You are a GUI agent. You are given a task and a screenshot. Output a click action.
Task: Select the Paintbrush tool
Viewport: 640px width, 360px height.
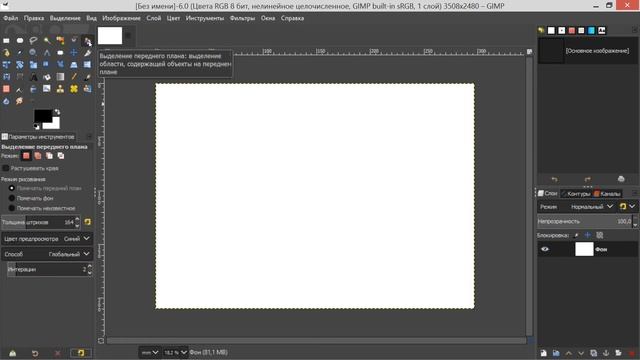click(x=87, y=77)
